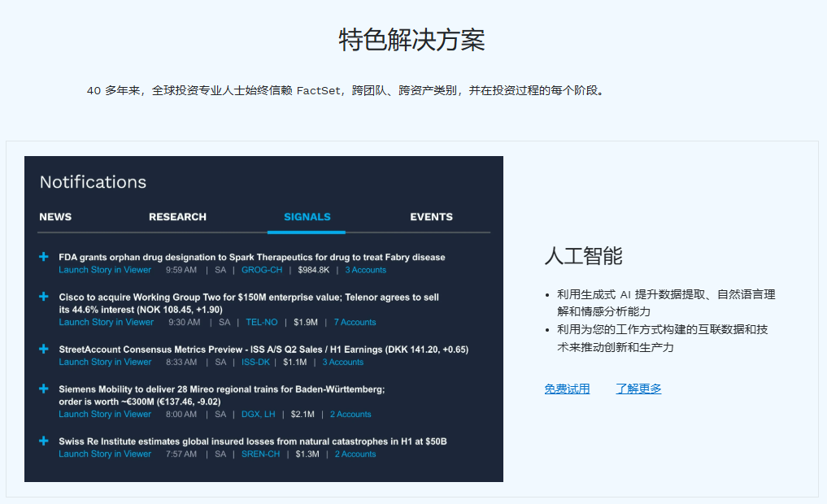Click the 8:33 AM timestamp
Screen dimensions: 827x504
pos(181,363)
